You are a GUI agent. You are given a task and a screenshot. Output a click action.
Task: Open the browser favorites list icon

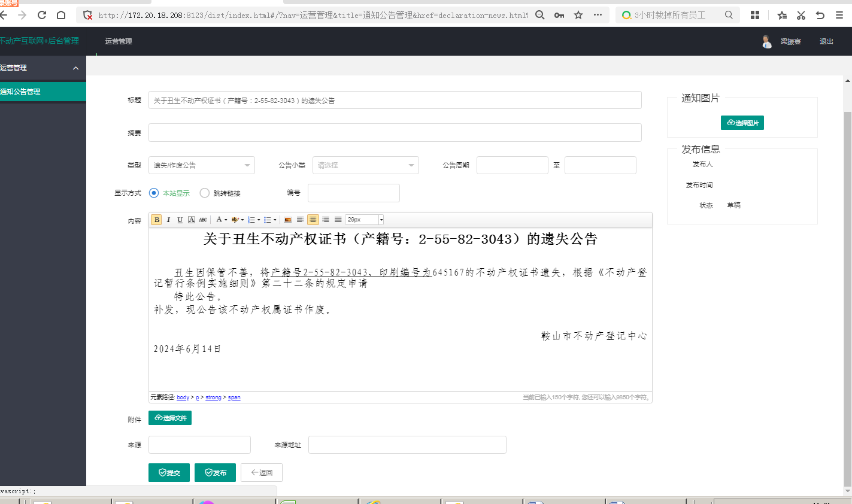(x=782, y=15)
